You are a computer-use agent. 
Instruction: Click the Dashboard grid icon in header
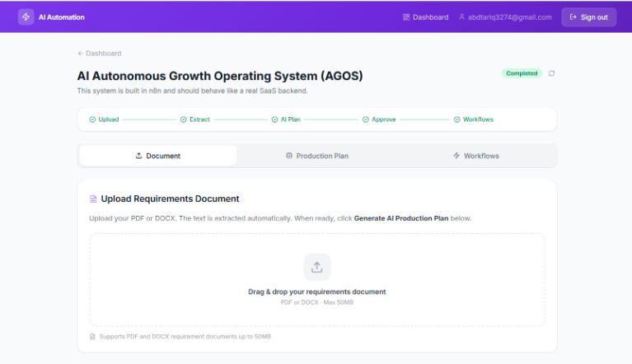[406, 17]
